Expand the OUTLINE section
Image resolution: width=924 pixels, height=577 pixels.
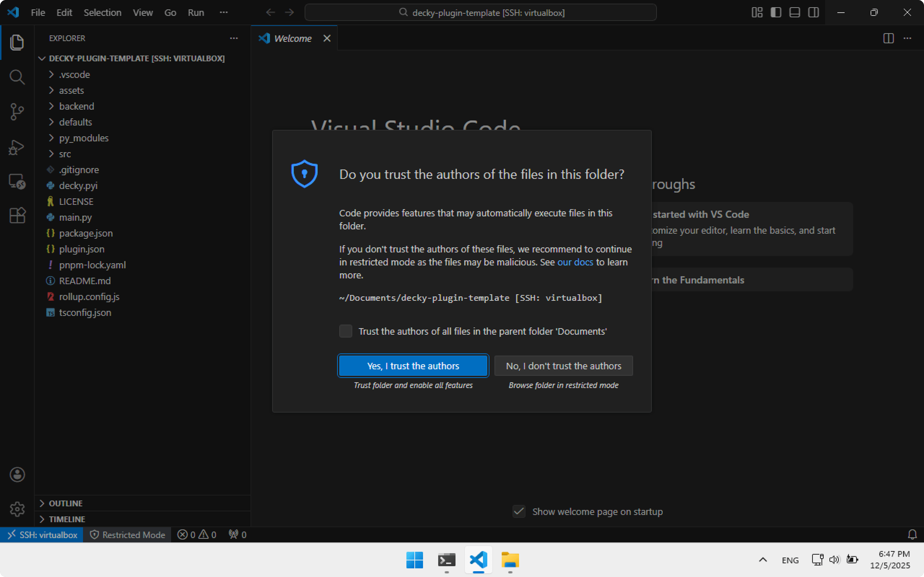coord(66,503)
